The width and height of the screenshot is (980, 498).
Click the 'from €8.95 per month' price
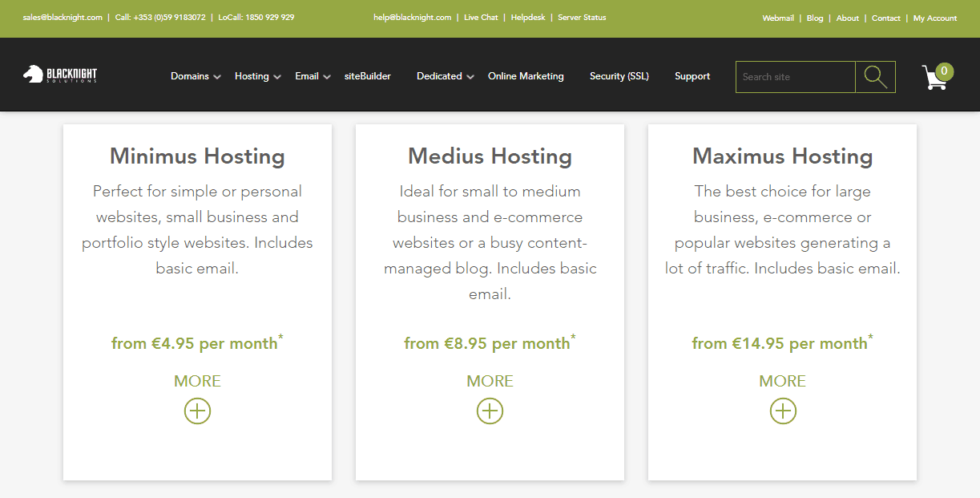pyautogui.click(x=490, y=342)
